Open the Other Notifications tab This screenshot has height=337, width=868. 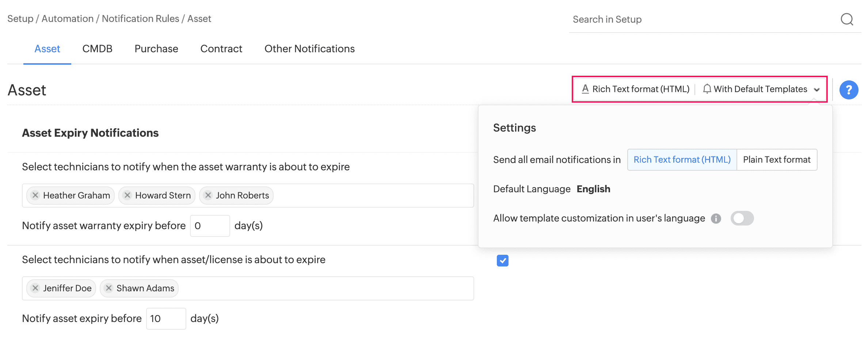[x=309, y=49]
